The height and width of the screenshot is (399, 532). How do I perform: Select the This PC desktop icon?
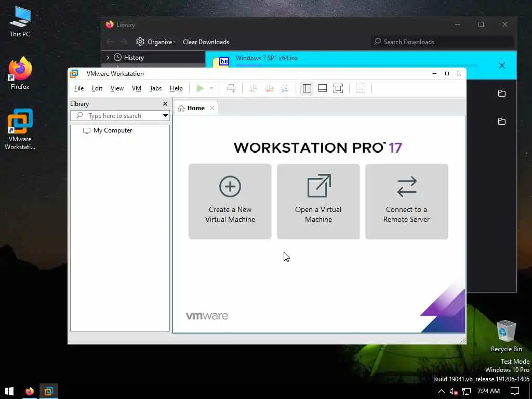(x=20, y=22)
